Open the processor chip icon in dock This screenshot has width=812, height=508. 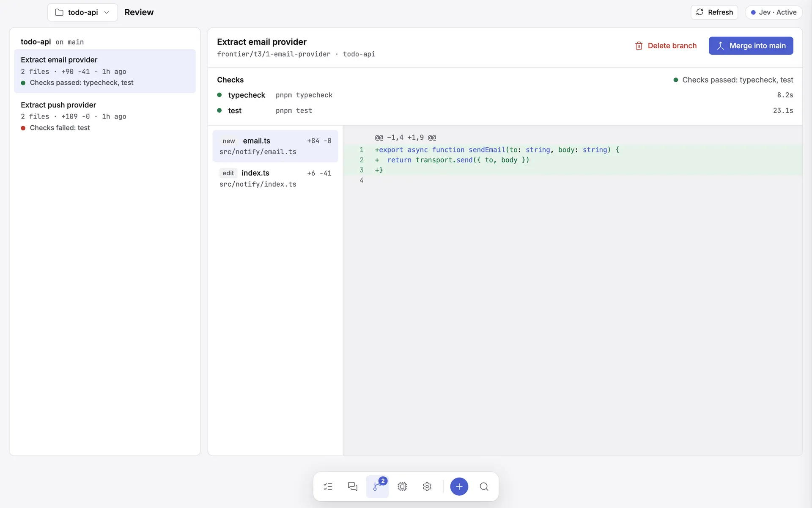coord(402,486)
